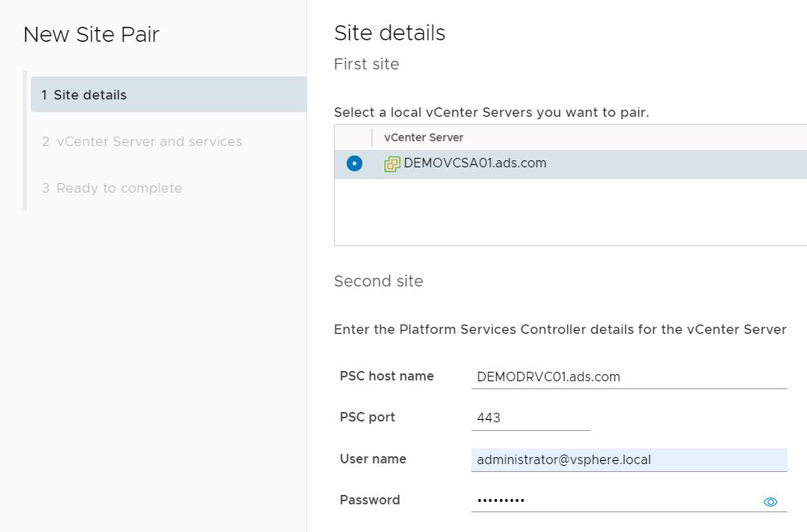
Task: Click the New Site Pair wizard title
Action: coord(92,35)
